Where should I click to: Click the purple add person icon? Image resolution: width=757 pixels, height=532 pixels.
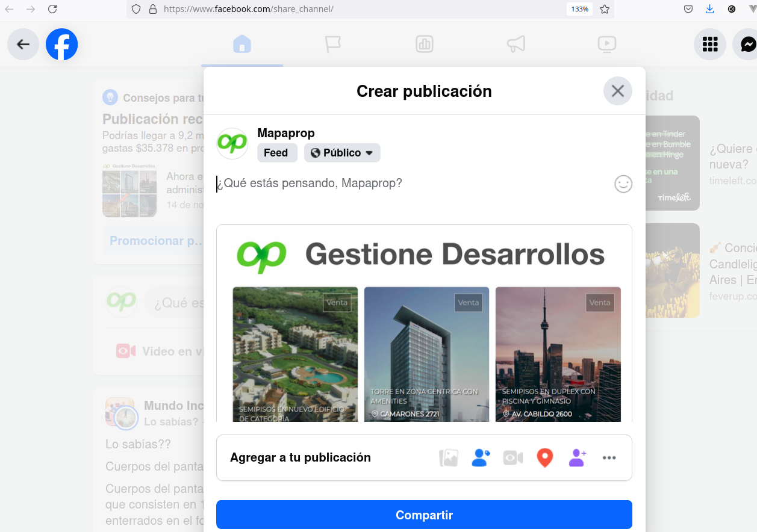coord(577,458)
